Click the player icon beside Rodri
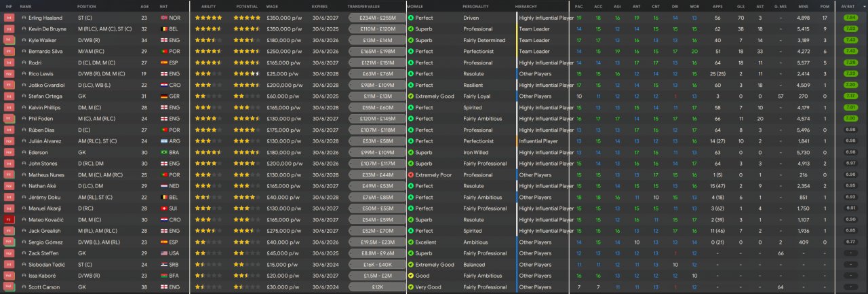The width and height of the screenshot is (868, 294). coord(24,62)
